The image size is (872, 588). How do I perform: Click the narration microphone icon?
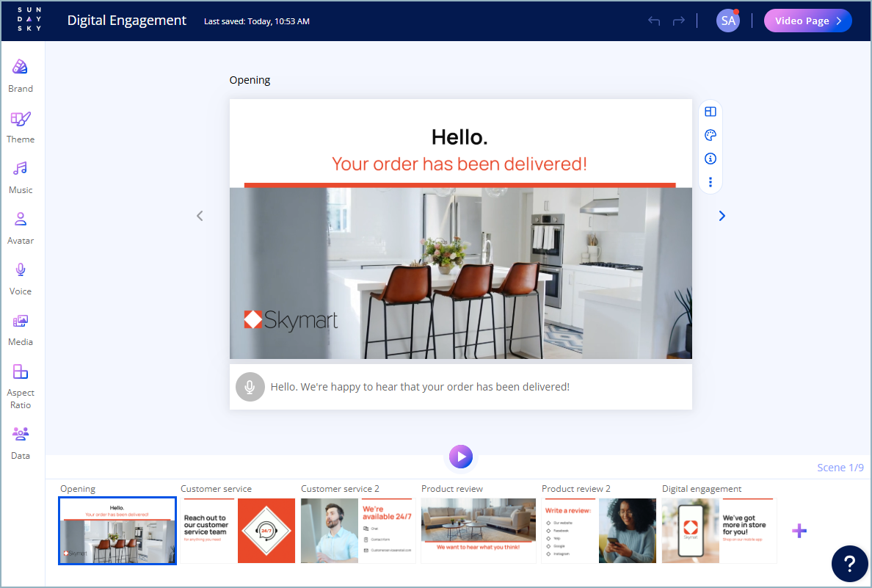click(x=250, y=387)
